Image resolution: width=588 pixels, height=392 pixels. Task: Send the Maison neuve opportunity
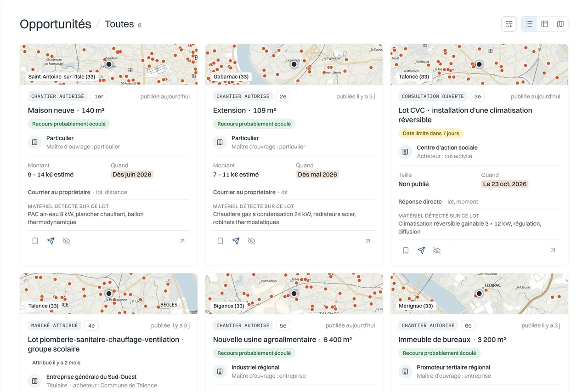(51, 241)
